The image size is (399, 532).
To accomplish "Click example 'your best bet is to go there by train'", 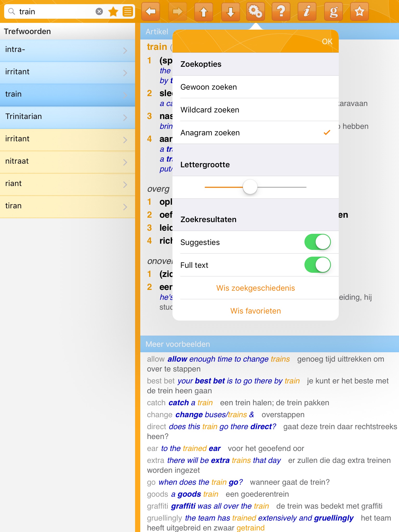I will (x=239, y=381).
